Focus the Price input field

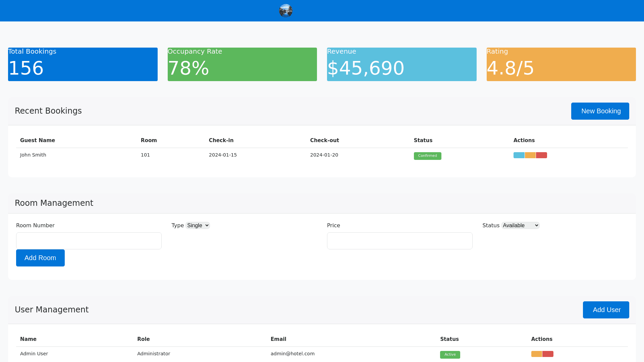tap(399, 241)
